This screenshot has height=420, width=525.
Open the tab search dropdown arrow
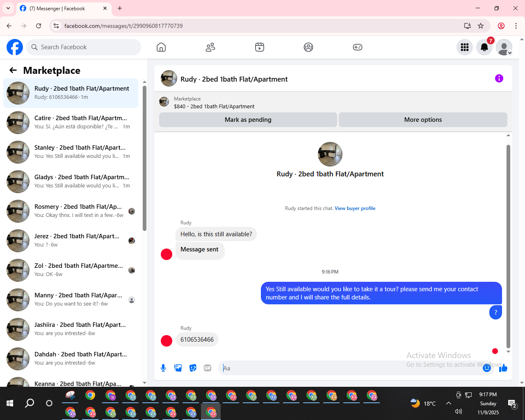[8, 8]
